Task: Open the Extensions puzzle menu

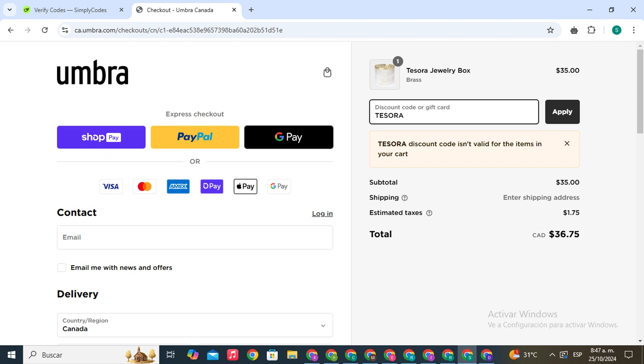Action: [592, 30]
